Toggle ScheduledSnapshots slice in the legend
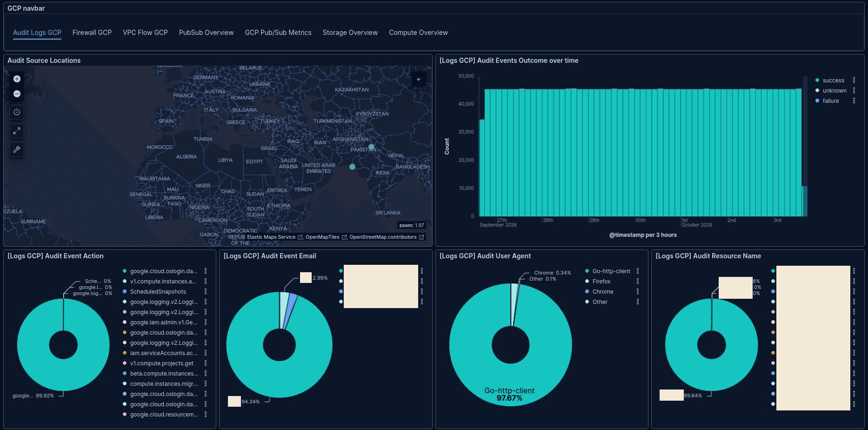868x430 pixels. coord(158,292)
